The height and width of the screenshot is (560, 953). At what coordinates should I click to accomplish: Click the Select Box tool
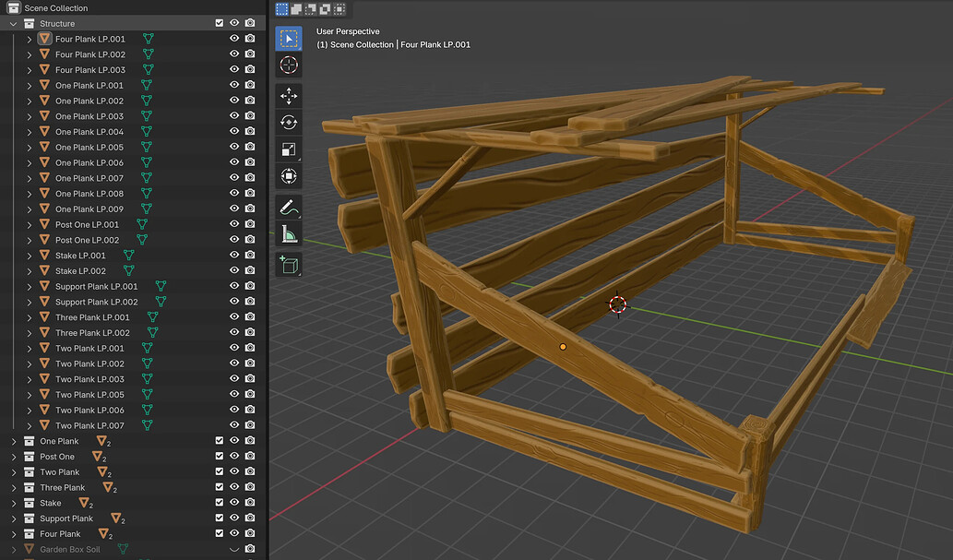(x=289, y=39)
